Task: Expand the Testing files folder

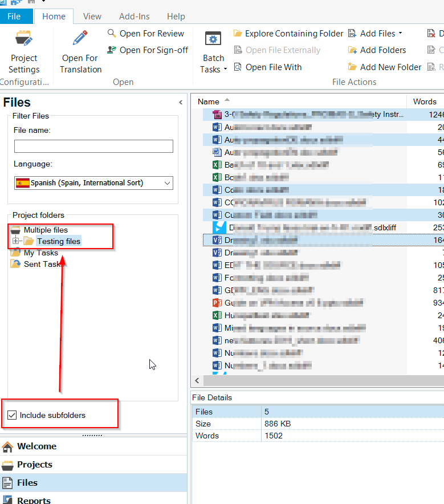Action: click(15, 241)
